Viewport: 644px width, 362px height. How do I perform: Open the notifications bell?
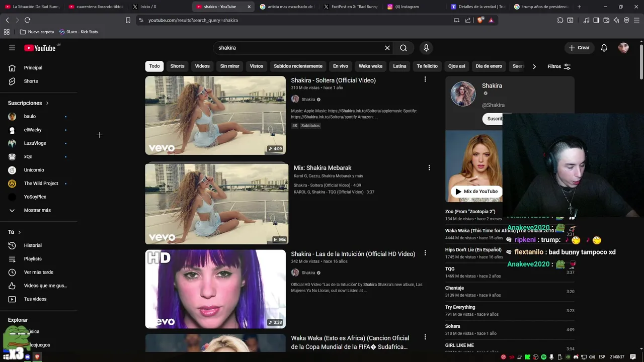point(604,48)
